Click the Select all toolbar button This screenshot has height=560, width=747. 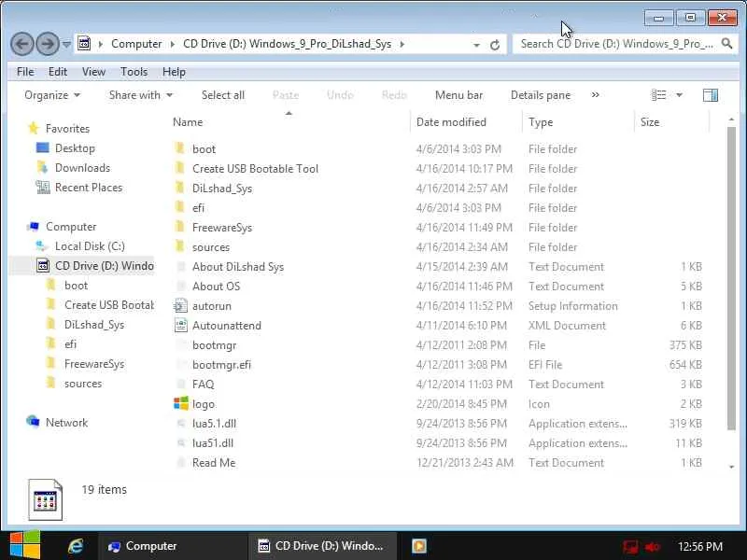(223, 95)
